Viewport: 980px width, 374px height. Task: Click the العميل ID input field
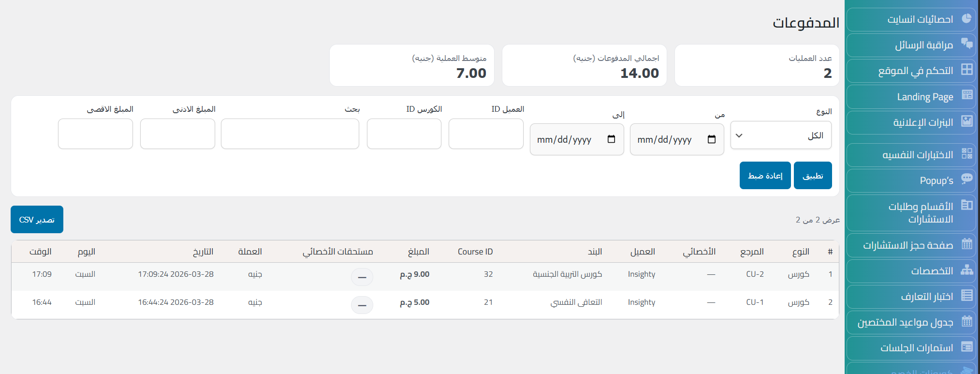click(x=485, y=134)
